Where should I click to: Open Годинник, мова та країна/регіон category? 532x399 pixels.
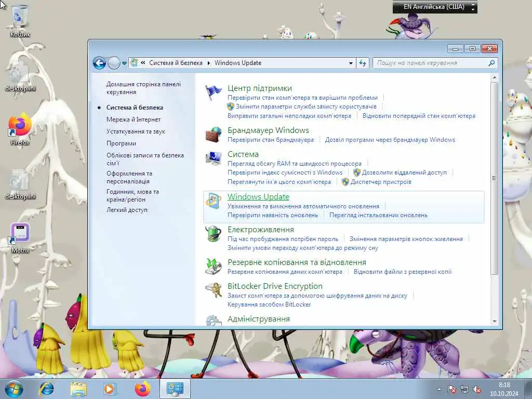132,195
